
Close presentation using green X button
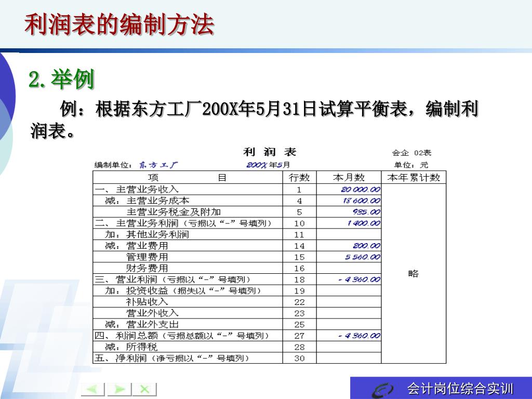[x=145, y=389]
